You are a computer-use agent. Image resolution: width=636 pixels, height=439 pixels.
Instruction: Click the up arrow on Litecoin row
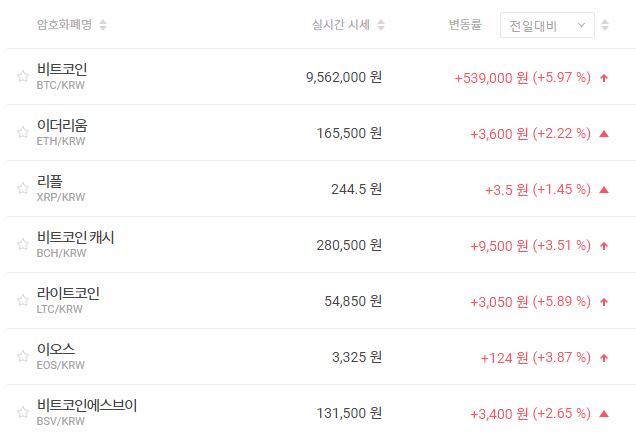(604, 301)
